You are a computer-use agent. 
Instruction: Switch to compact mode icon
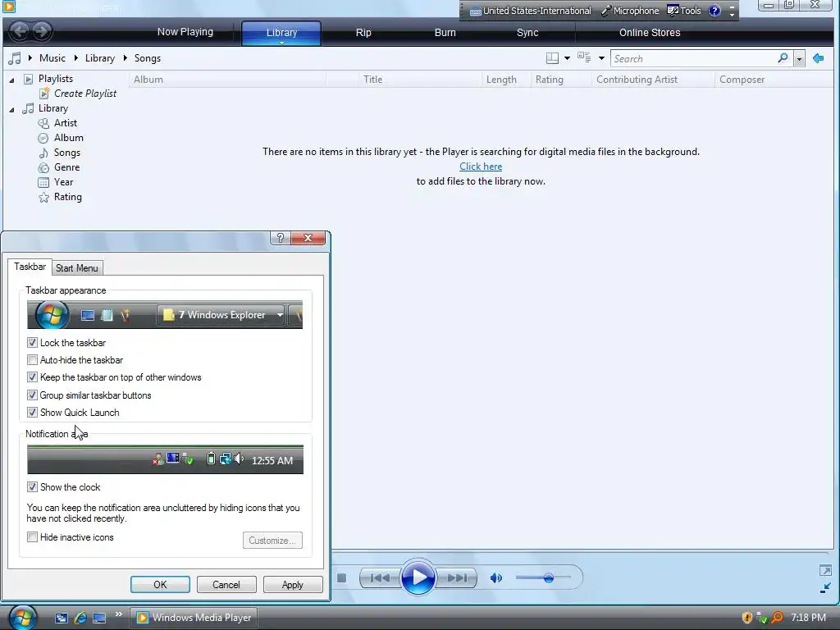click(x=825, y=589)
